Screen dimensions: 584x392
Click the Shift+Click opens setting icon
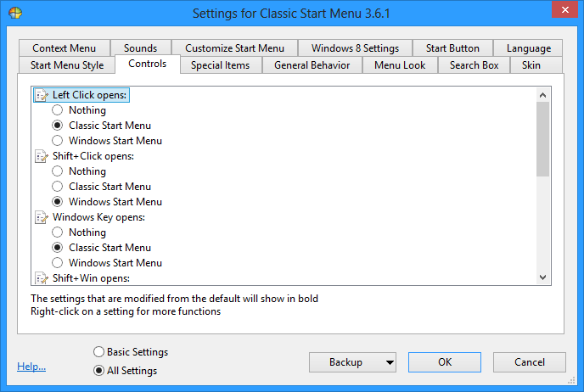tap(41, 156)
